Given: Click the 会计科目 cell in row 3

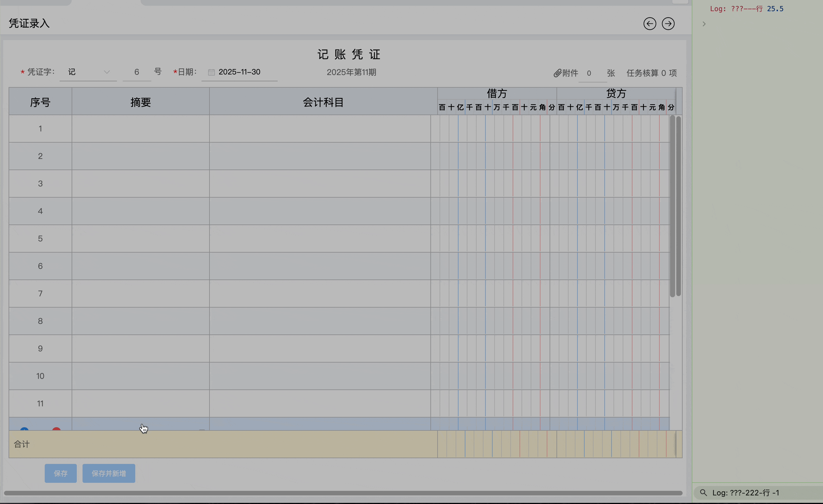Looking at the screenshot, I should click(320, 184).
